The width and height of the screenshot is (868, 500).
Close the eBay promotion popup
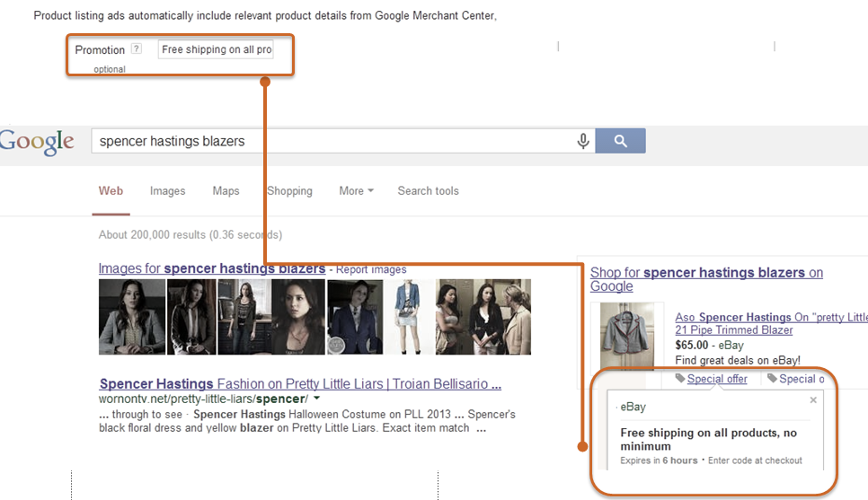pyautogui.click(x=813, y=399)
